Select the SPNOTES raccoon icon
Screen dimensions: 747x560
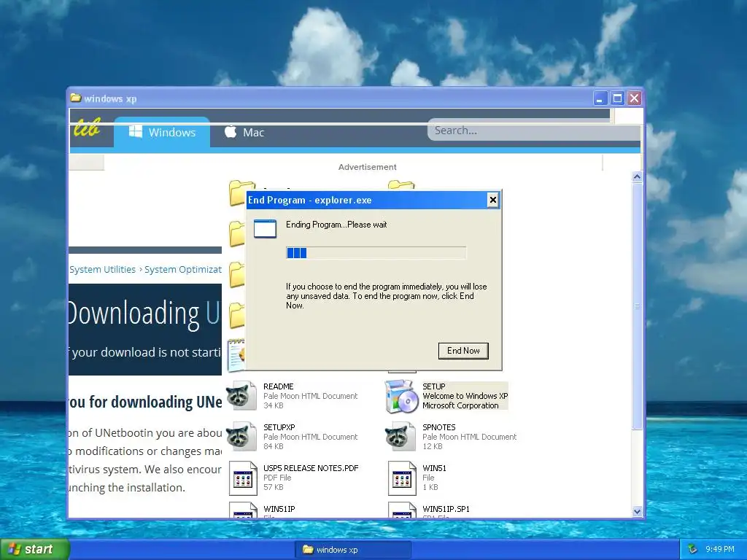400,436
